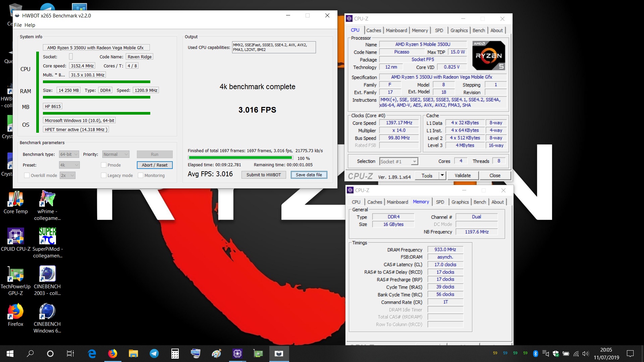Screen dimensions: 644x362
Task: Open Firefox desktop shortcut
Action: point(15,315)
